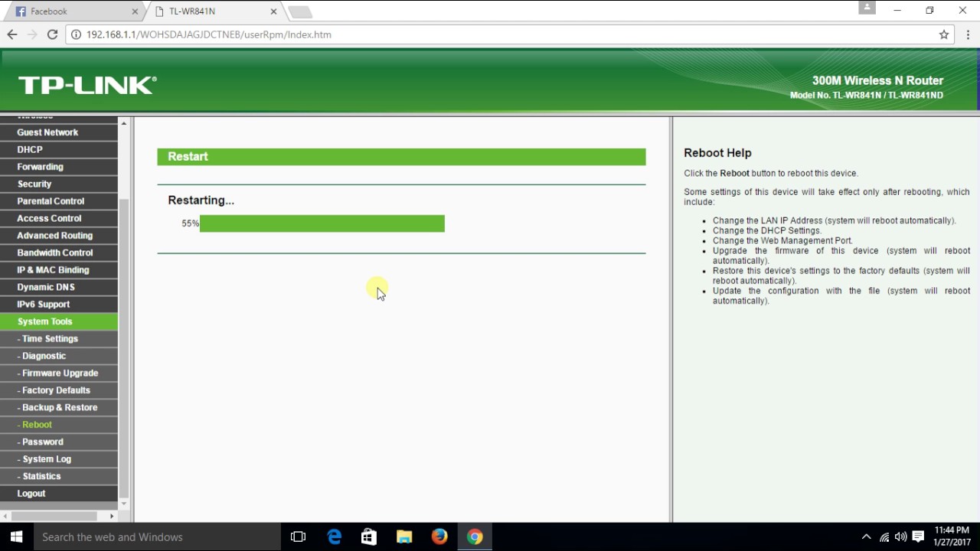Open File Explorer from taskbar
980x551 pixels.
404,537
